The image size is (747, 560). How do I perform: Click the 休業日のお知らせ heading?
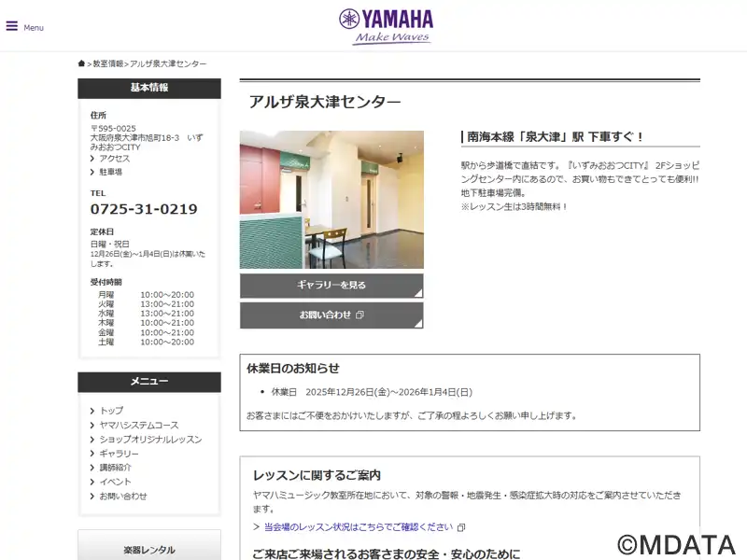tap(293, 368)
